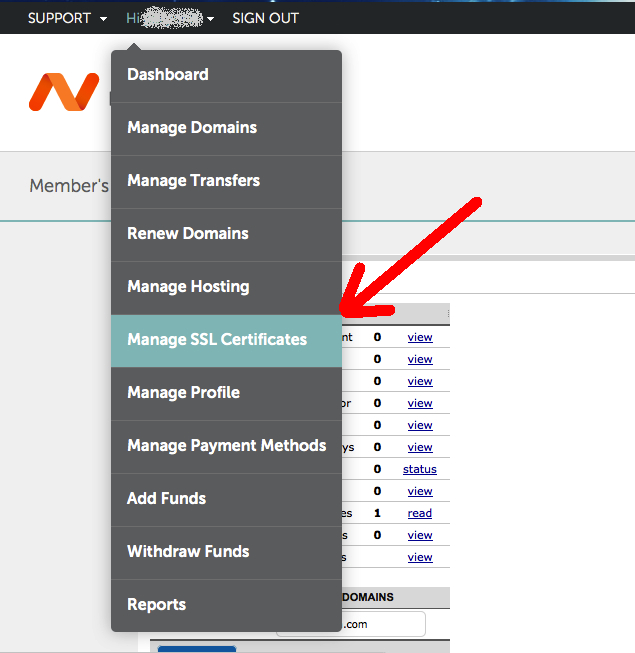
Task: Click the read link beside count 1
Action: point(419,513)
